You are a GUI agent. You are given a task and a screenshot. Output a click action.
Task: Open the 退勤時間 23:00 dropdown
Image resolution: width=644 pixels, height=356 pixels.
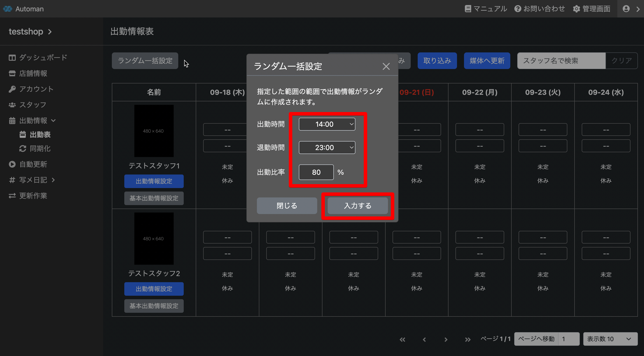coord(327,147)
